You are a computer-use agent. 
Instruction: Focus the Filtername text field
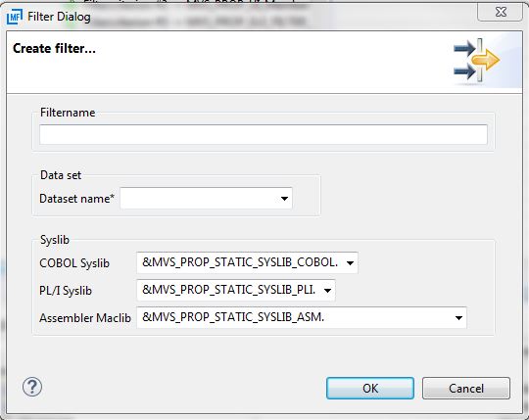[x=264, y=134]
